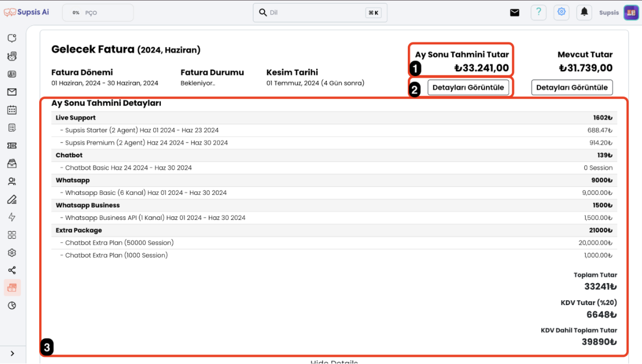Click Detayları Görüntüle under Ay Sonu Tahmini Tutar
The image size is (642, 364).
coord(468,88)
